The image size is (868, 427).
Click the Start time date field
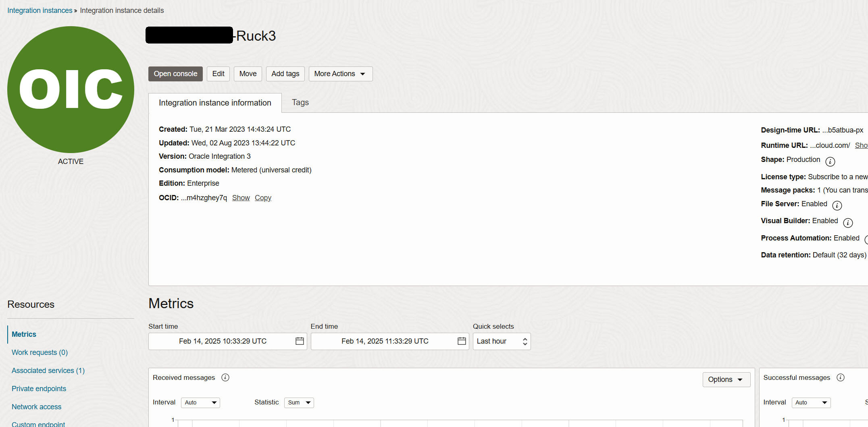227,341
